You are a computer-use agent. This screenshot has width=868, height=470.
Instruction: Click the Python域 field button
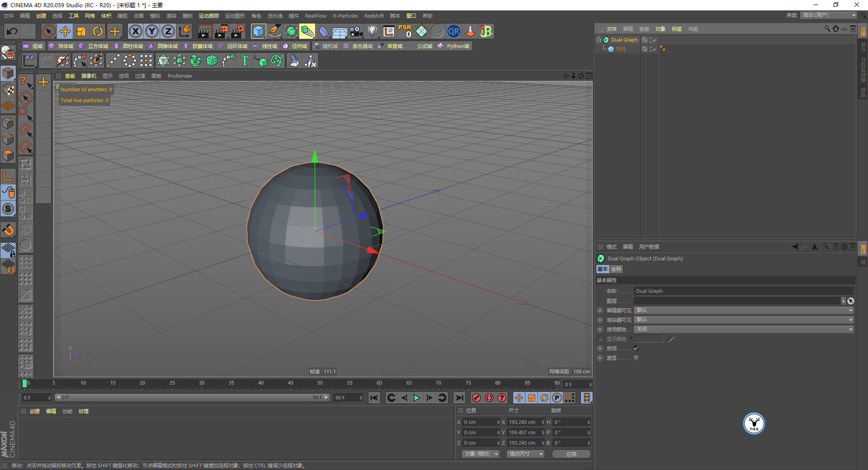pos(454,46)
